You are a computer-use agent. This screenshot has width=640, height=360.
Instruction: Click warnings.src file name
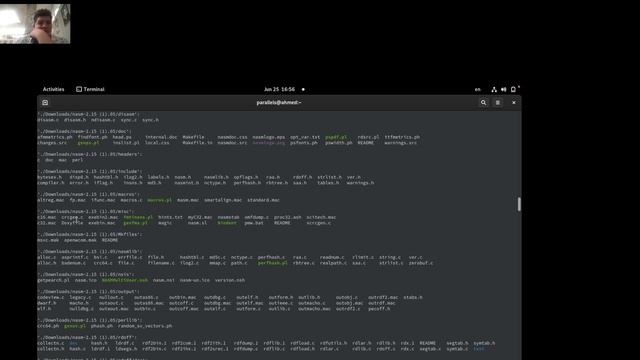pos(400,143)
